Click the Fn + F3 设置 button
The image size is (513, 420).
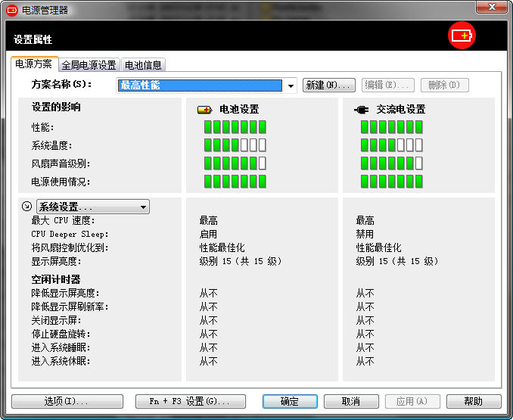pyautogui.click(x=191, y=401)
